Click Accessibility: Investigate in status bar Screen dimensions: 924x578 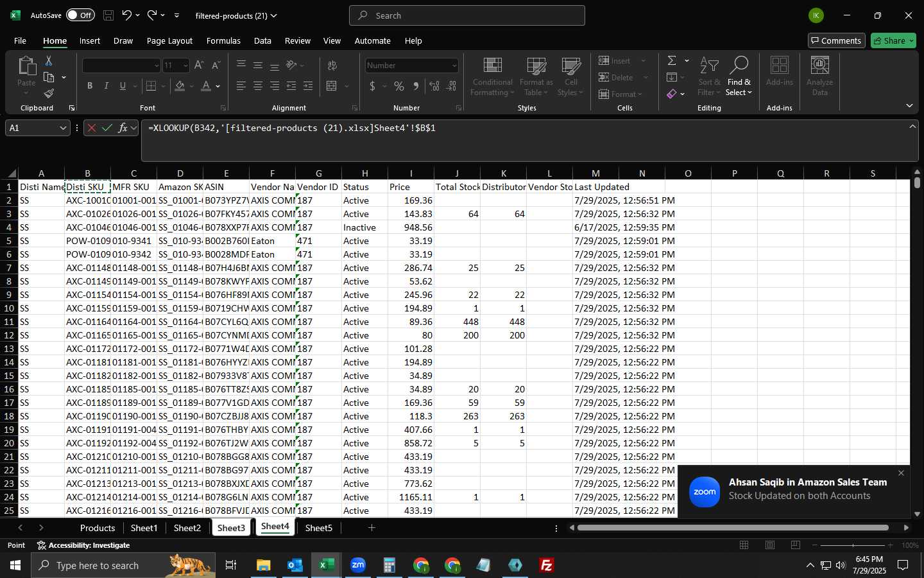click(83, 545)
